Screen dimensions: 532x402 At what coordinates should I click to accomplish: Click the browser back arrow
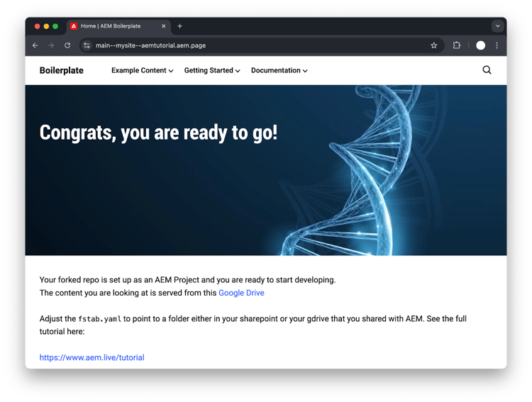tap(35, 45)
